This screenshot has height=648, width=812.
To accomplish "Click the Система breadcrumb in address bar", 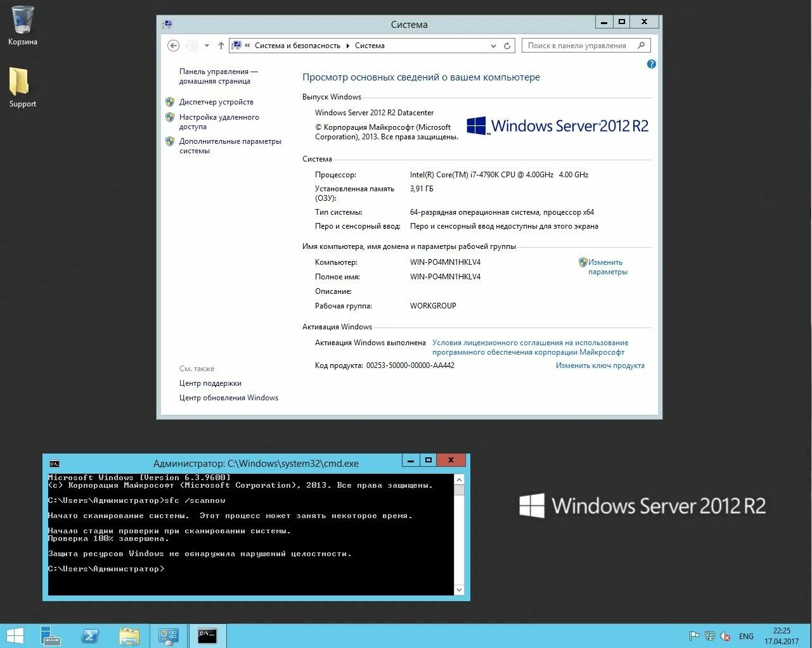I will point(370,46).
